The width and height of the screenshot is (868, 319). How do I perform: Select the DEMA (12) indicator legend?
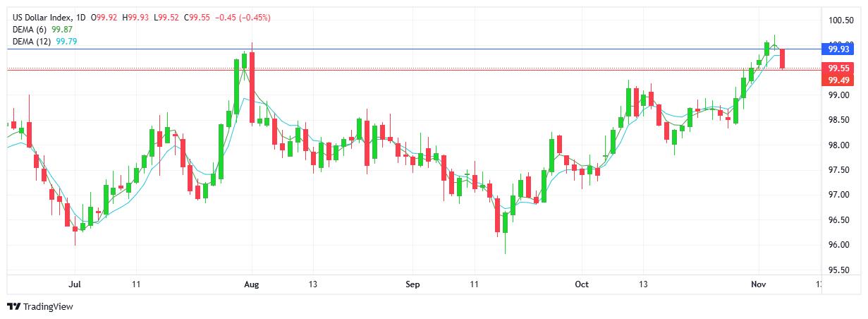click(32, 41)
